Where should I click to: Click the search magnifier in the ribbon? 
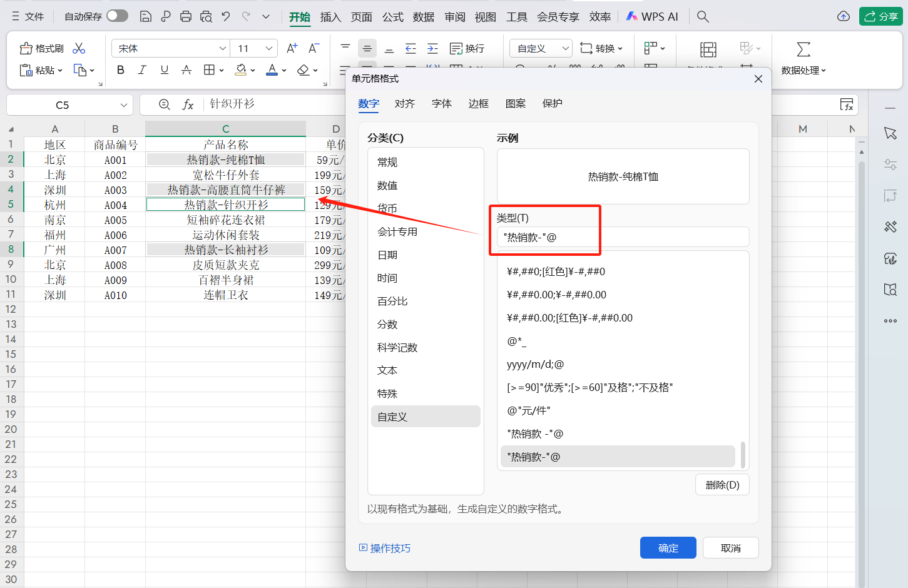point(702,16)
